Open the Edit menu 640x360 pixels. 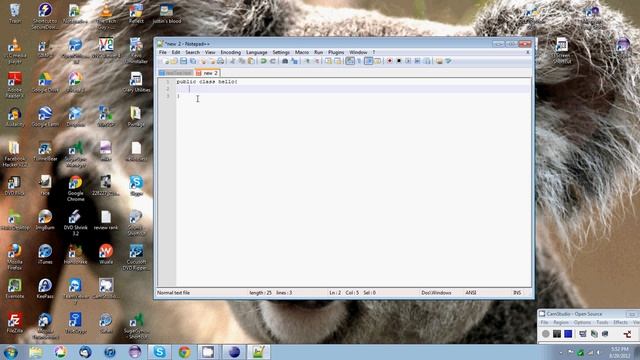[176, 52]
